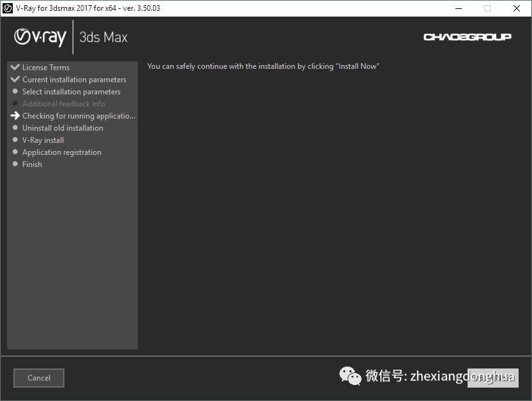
Task: Click the 3ds Max header label
Action: (103, 37)
